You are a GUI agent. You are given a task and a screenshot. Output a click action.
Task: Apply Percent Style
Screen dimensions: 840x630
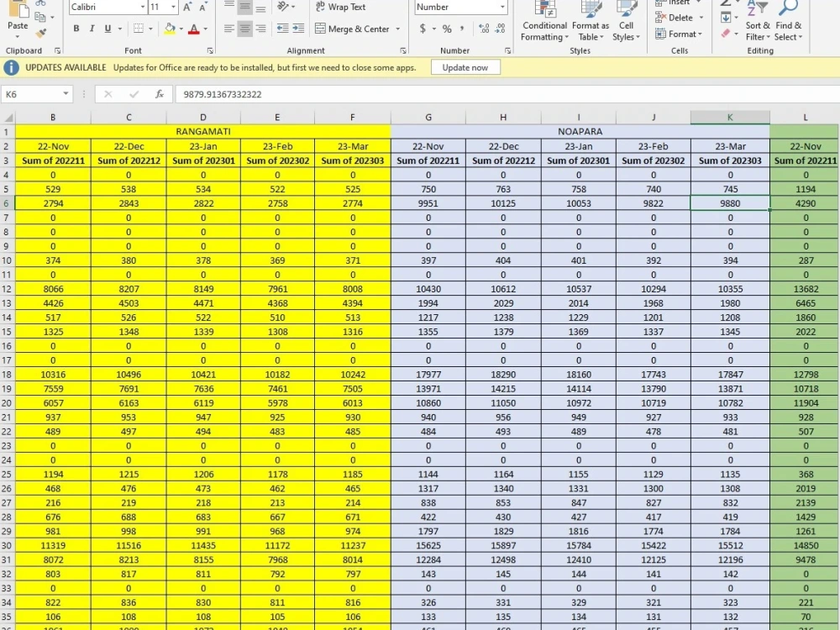(x=447, y=29)
